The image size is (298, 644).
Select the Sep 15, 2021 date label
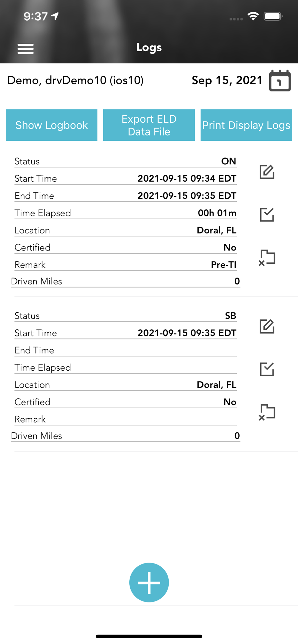point(227,80)
